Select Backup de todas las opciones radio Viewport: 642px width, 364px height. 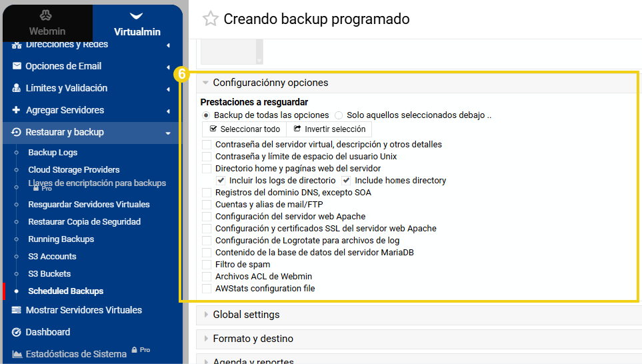tap(206, 115)
